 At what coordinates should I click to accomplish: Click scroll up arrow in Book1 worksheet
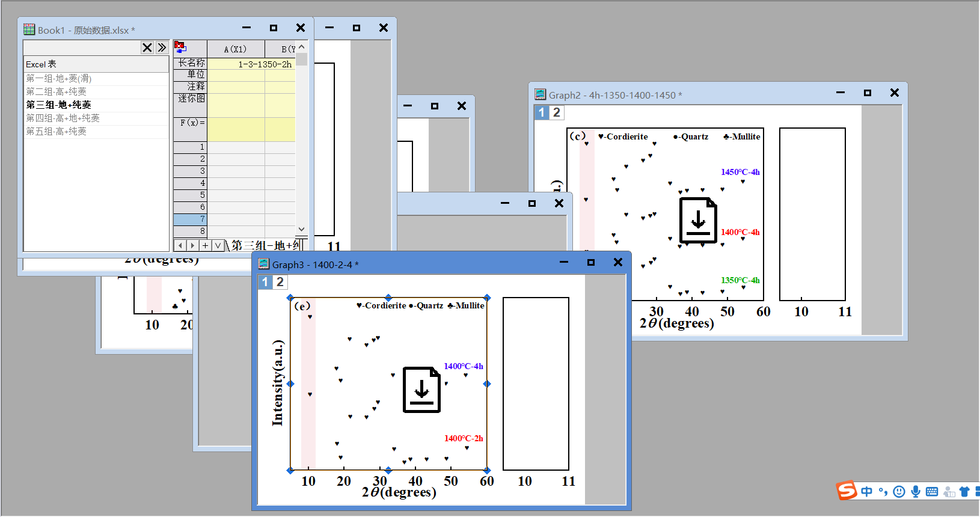(x=302, y=47)
